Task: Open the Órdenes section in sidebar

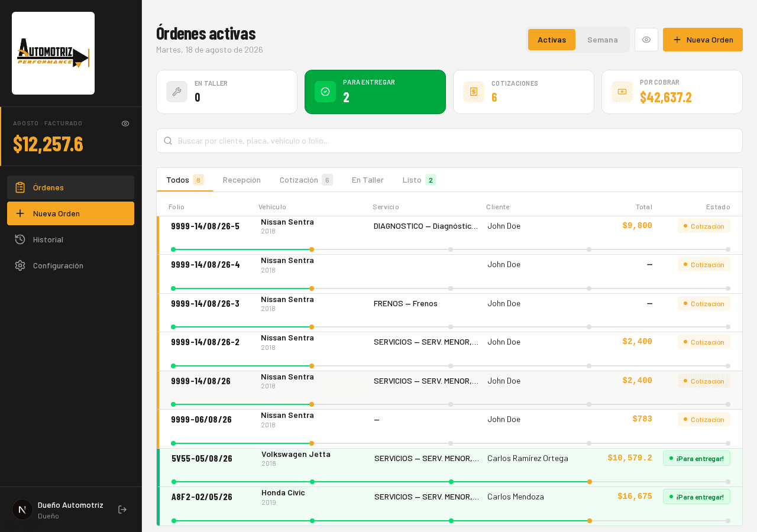Action: [x=70, y=187]
